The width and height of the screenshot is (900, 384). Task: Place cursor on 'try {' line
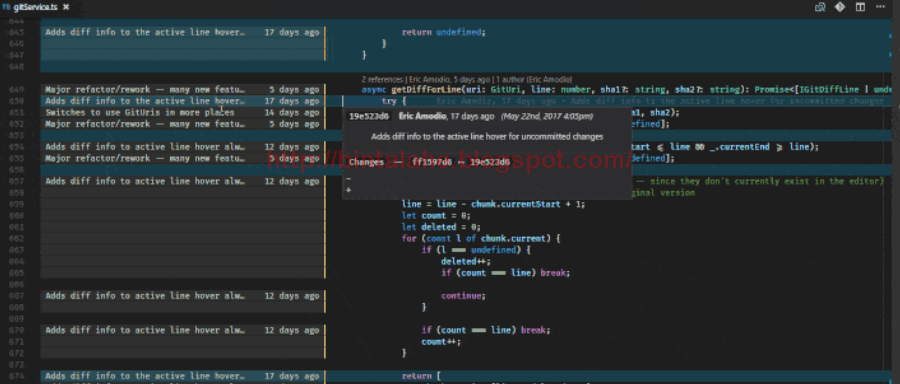click(394, 101)
